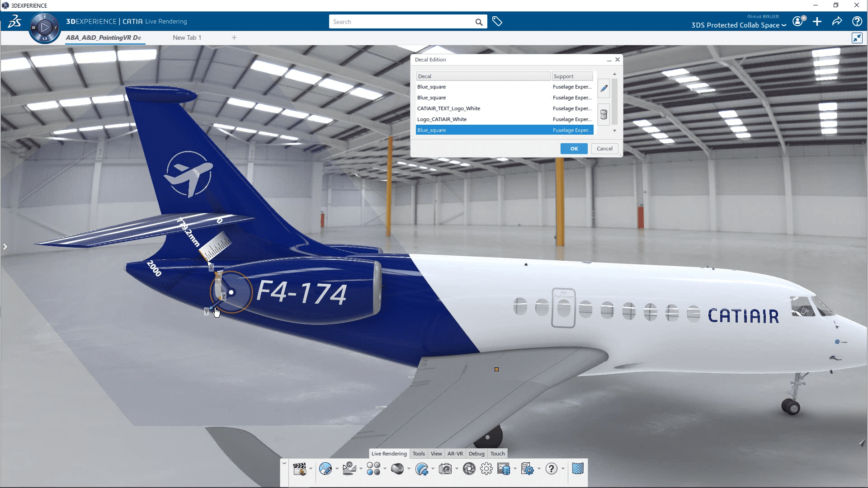
Task: Click the Live Rendering tab
Action: [389, 454]
